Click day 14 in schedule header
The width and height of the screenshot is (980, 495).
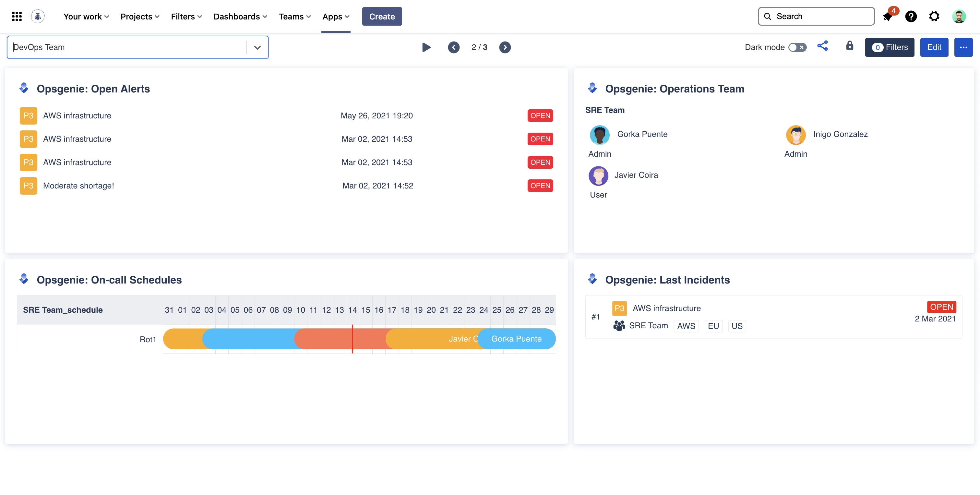click(352, 310)
